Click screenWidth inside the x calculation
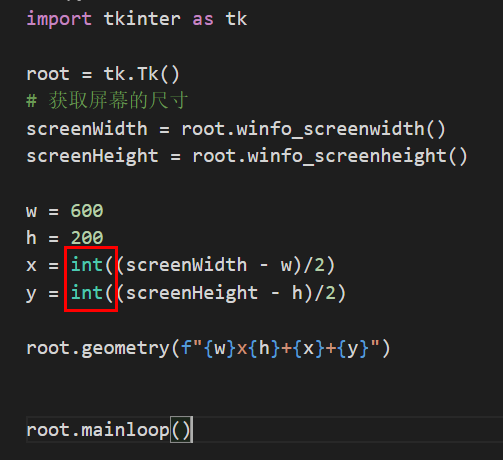This screenshot has height=460, width=503. (186, 265)
